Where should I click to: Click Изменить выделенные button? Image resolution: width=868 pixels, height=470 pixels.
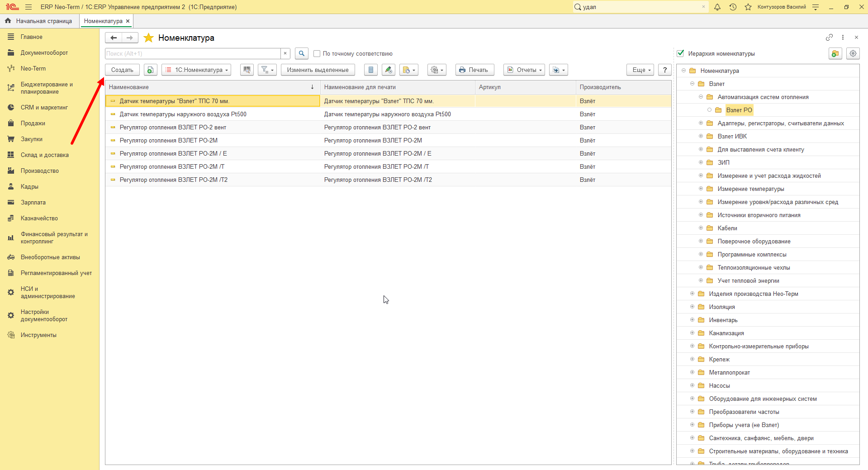click(318, 70)
